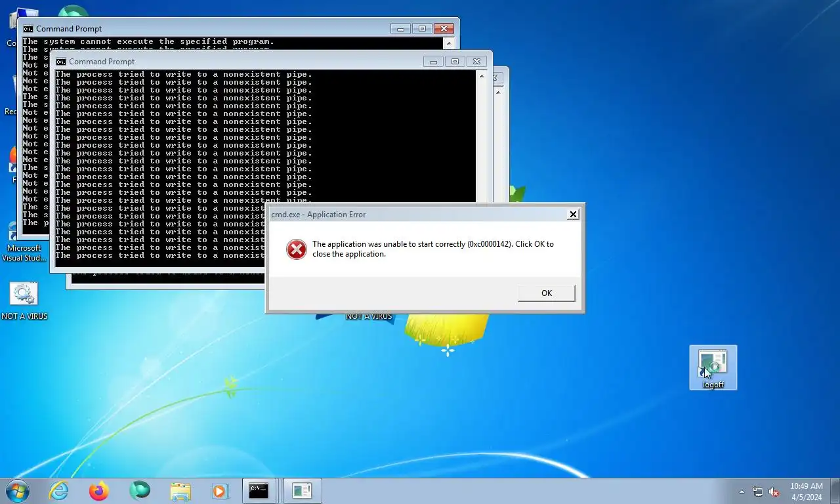Click the 'unable to start correctly (0xc0000142)' message
This screenshot has height=504, width=840.
(433, 249)
